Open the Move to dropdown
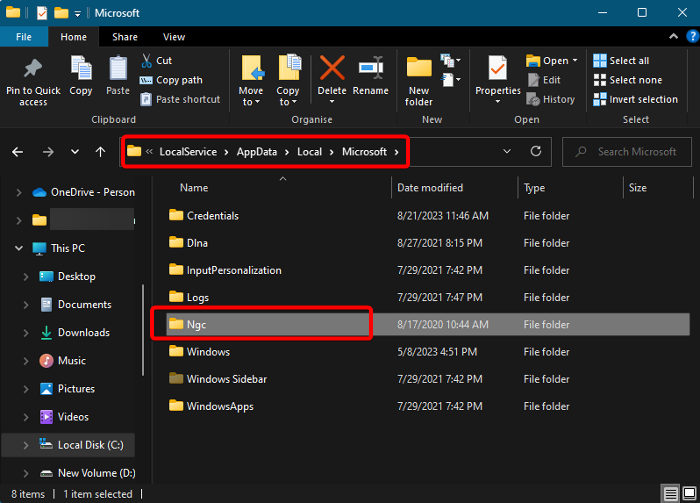Viewport: 700px width, 503px height. click(x=251, y=102)
